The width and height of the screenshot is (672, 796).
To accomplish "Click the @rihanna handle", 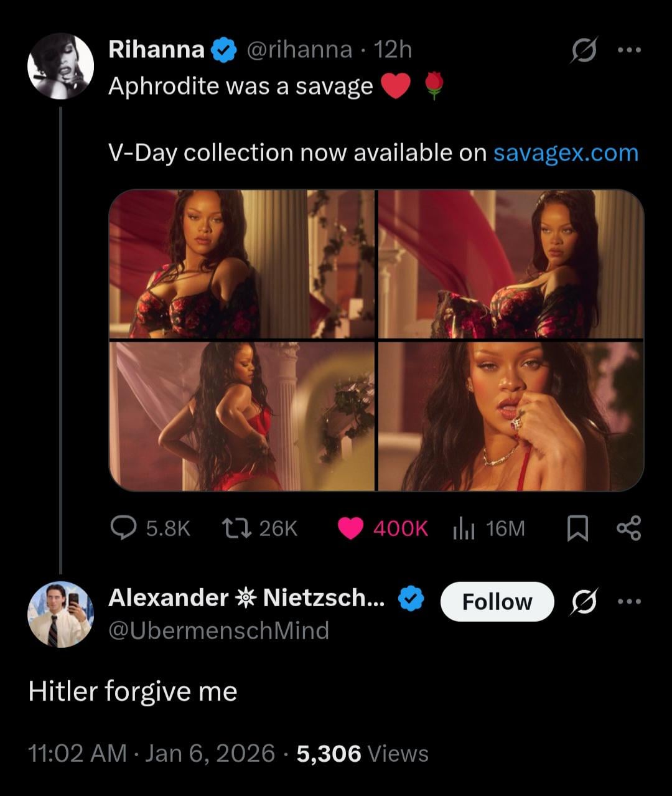I will point(300,49).
